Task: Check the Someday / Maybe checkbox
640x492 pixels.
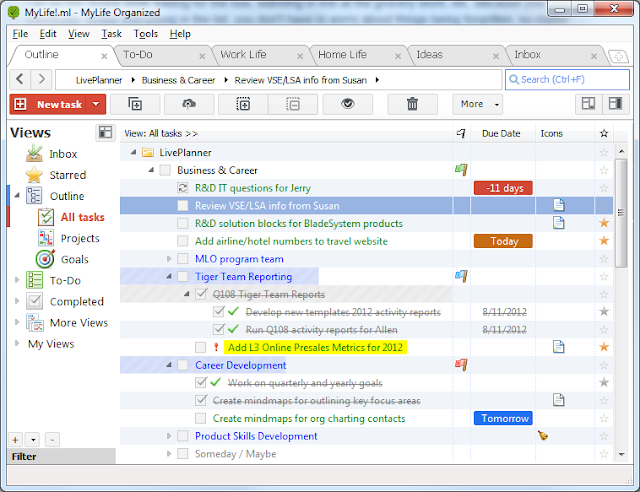Action: click(182, 454)
